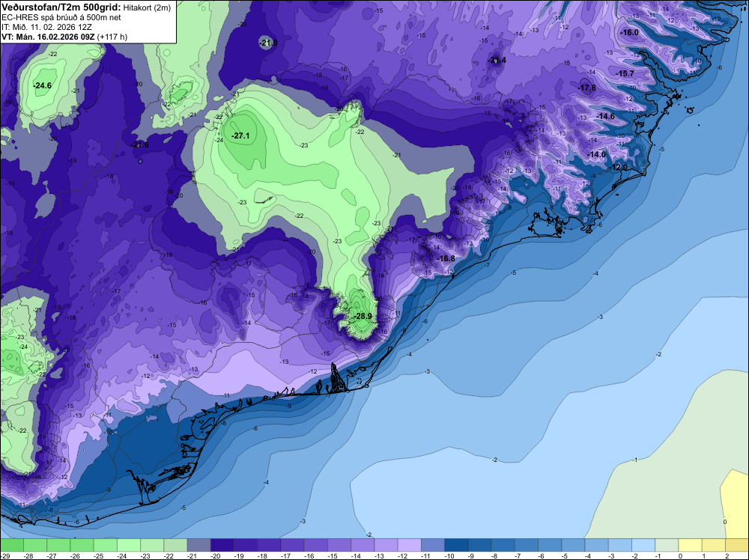This screenshot has width=749, height=560.
Task: Click the -21.4 temperature label
Action: pos(497,61)
